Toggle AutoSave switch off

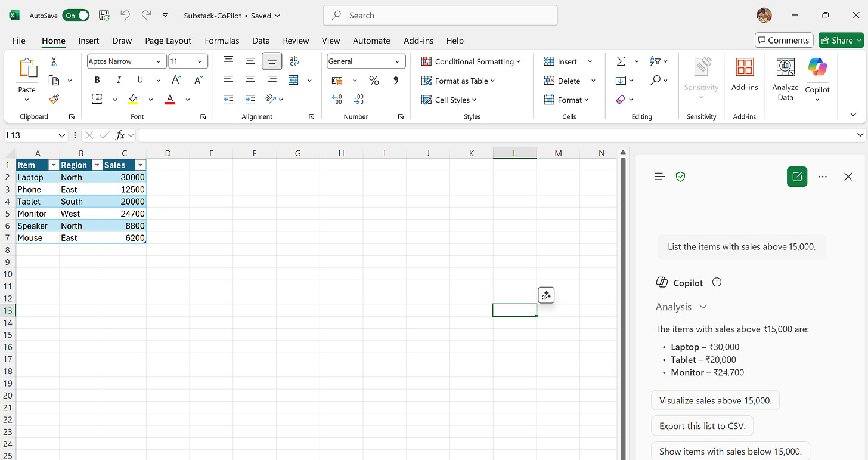point(76,16)
